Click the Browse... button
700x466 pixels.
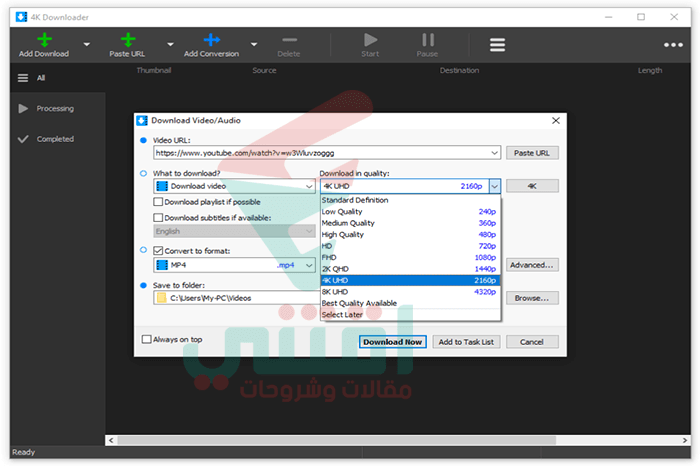pos(532,298)
